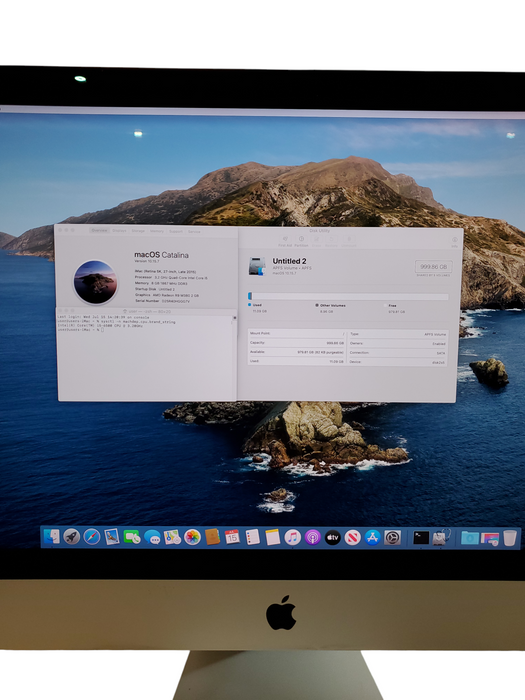The width and height of the screenshot is (525, 700).
Task: Click Restore in Disk Utility toolbar
Action: (x=331, y=242)
